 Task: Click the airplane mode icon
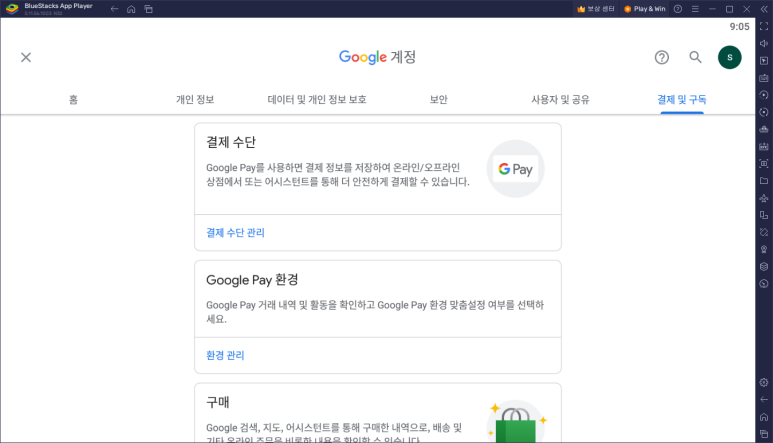(764, 198)
